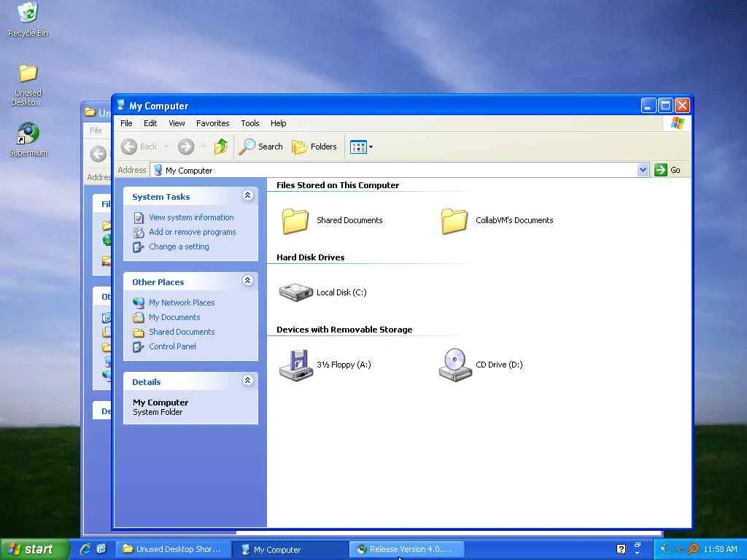Image resolution: width=747 pixels, height=560 pixels.
Task: Click the Start button
Action: click(x=34, y=549)
